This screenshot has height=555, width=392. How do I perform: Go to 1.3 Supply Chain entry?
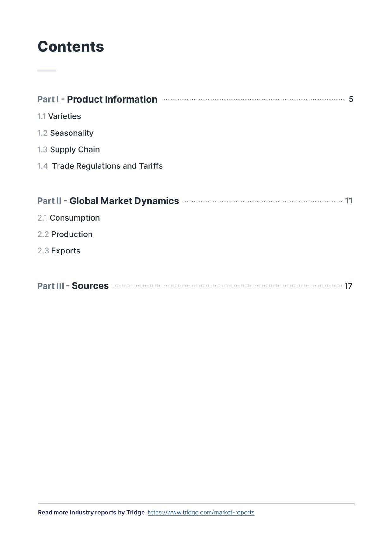point(69,150)
